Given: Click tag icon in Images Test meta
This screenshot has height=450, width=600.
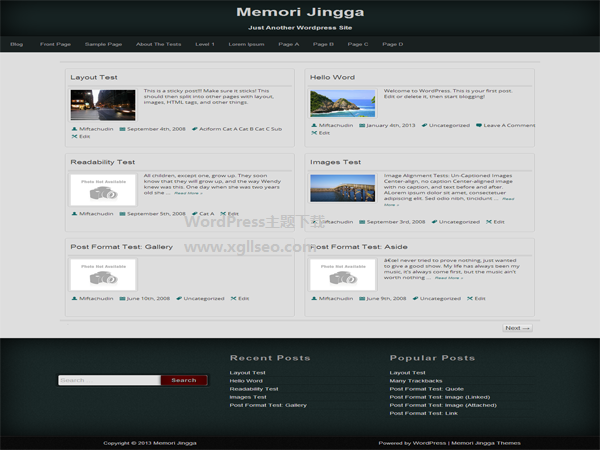Looking at the screenshot, I should click(x=434, y=222).
